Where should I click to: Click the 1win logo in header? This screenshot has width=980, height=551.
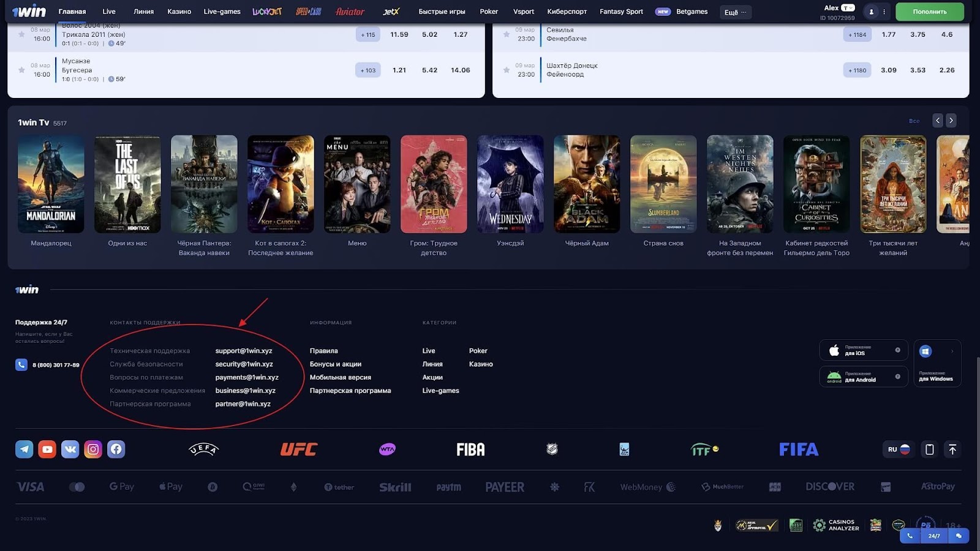[x=29, y=11]
